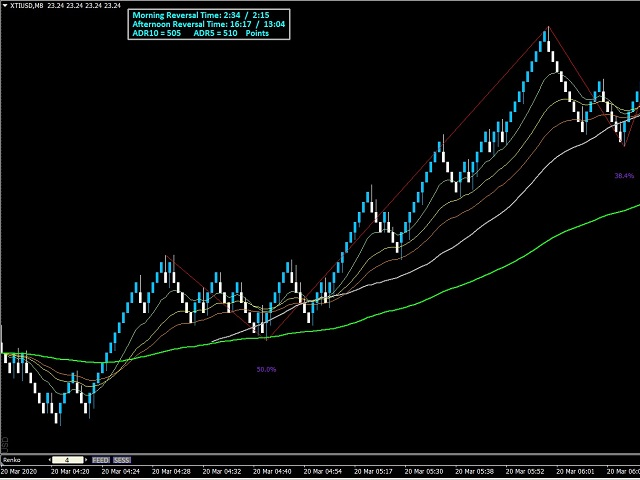
Task: Click the 20 Mar 04:54 time label
Action: (x=323, y=471)
